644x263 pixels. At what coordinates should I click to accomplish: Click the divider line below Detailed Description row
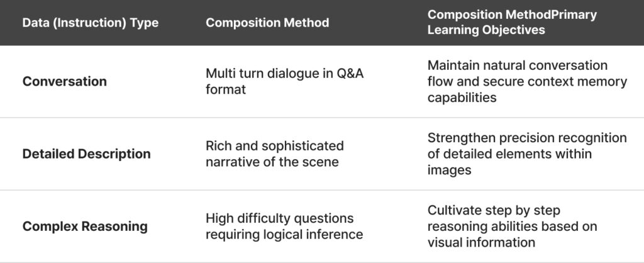(322, 190)
